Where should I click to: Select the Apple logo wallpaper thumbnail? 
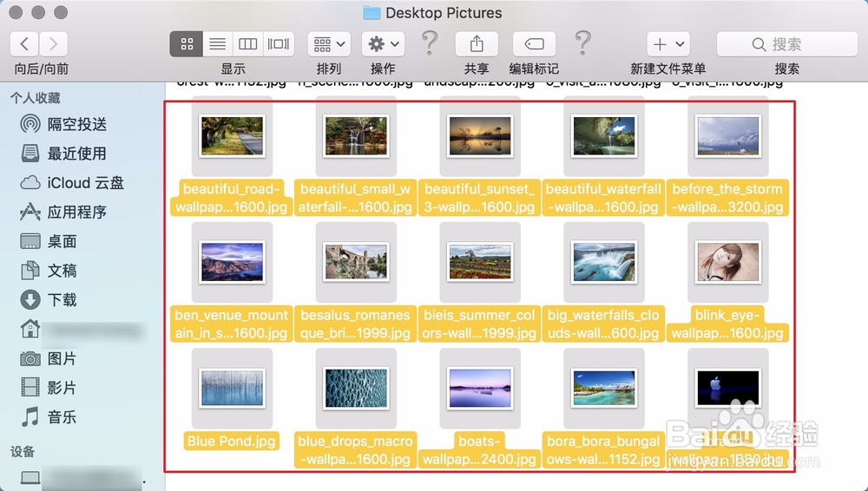[x=728, y=388]
